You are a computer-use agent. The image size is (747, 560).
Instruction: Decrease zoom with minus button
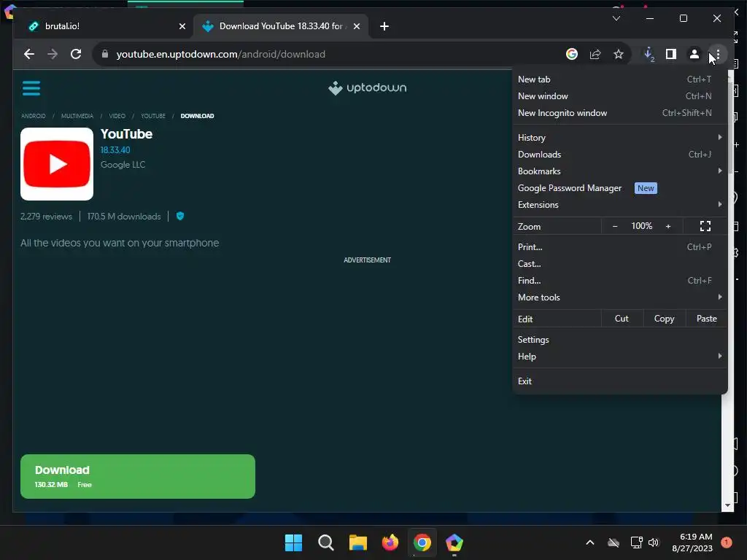[614, 226]
